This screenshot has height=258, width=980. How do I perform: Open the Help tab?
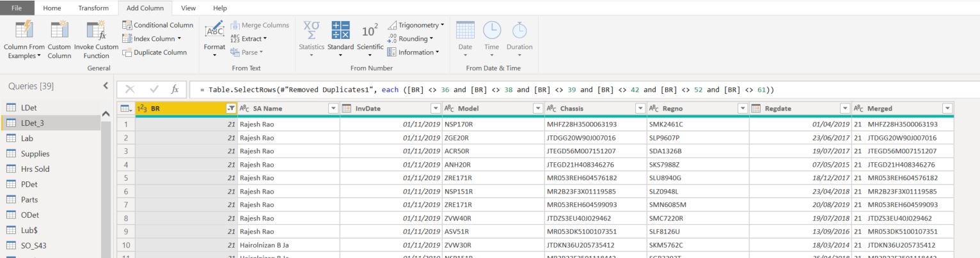click(220, 8)
